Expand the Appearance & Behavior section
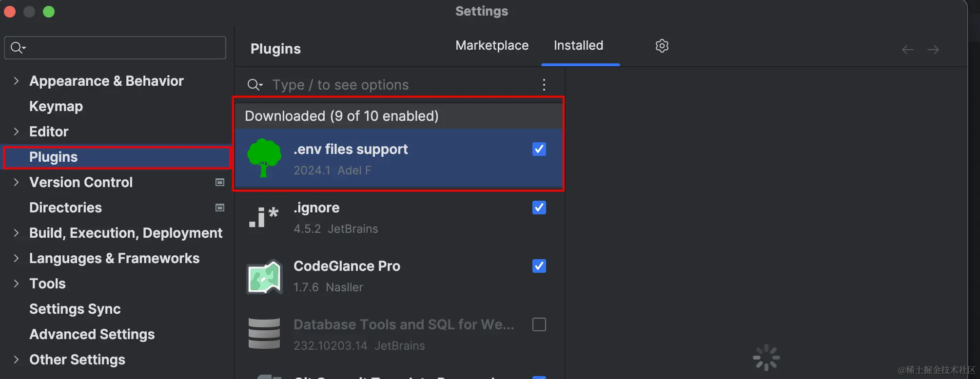 (16, 81)
